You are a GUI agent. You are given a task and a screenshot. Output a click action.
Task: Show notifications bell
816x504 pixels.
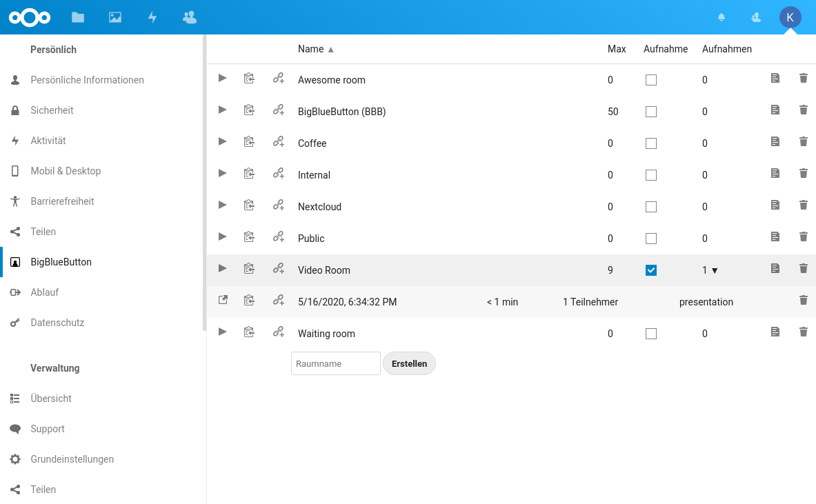tap(722, 17)
